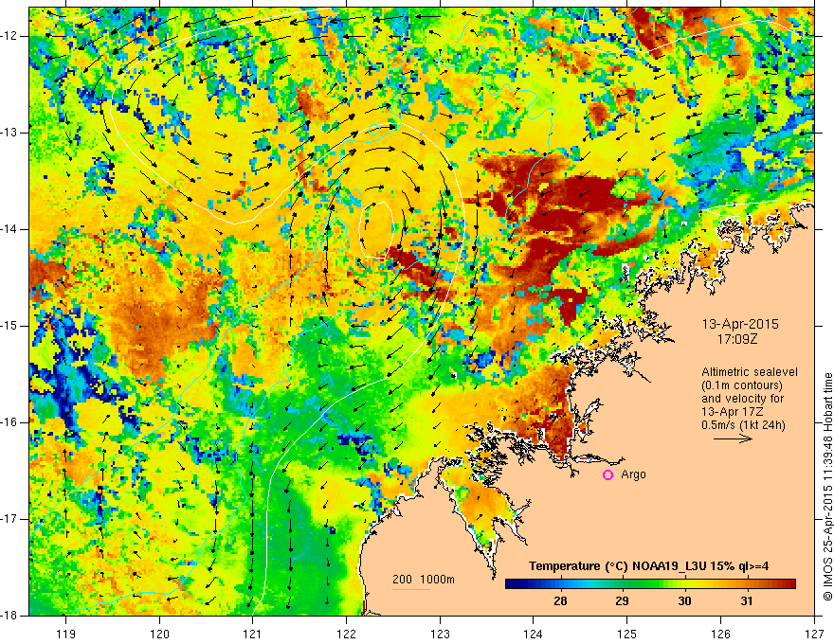Click the '17:09Z' time text
This screenshot has height=644, width=834.
[736, 338]
